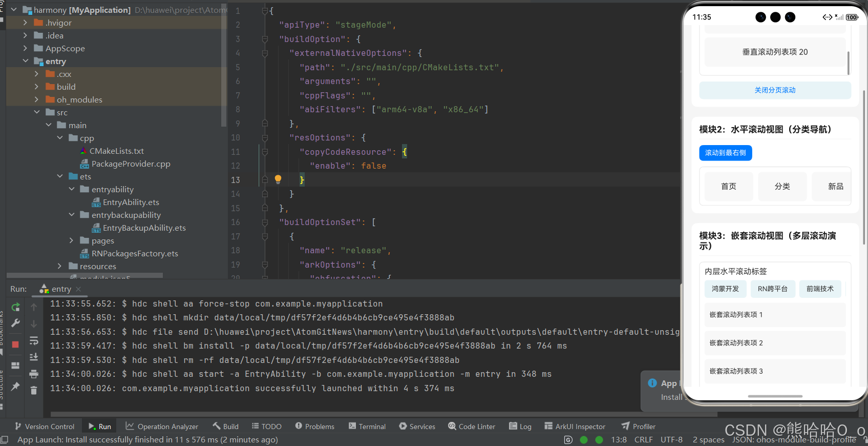This screenshot has height=446, width=868.
Task: Collapse the harmony project root node
Action: (x=14, y=10)
